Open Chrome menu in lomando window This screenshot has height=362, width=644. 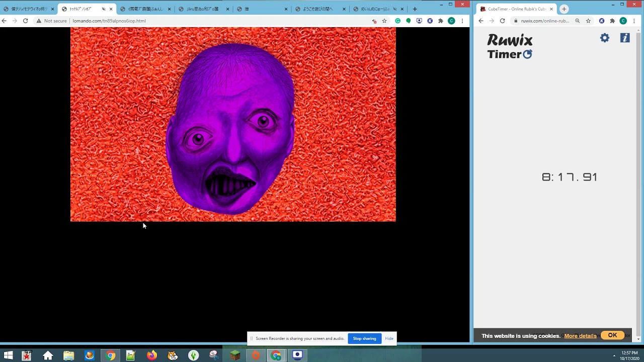coord(462,21)
